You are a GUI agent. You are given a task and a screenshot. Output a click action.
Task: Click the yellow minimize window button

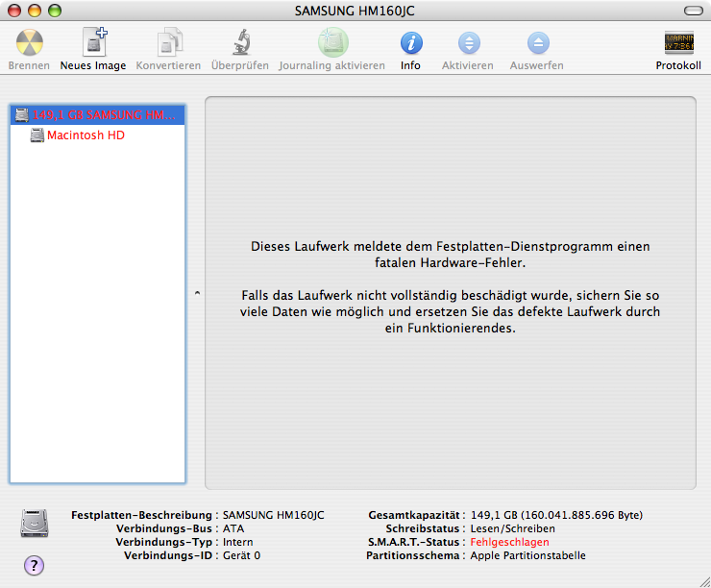click(x=35, y=11)
